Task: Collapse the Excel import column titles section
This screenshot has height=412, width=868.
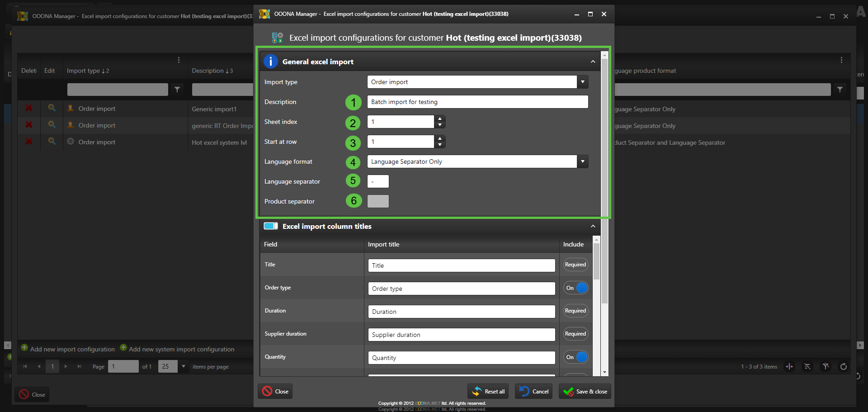Action: (593, 226)
